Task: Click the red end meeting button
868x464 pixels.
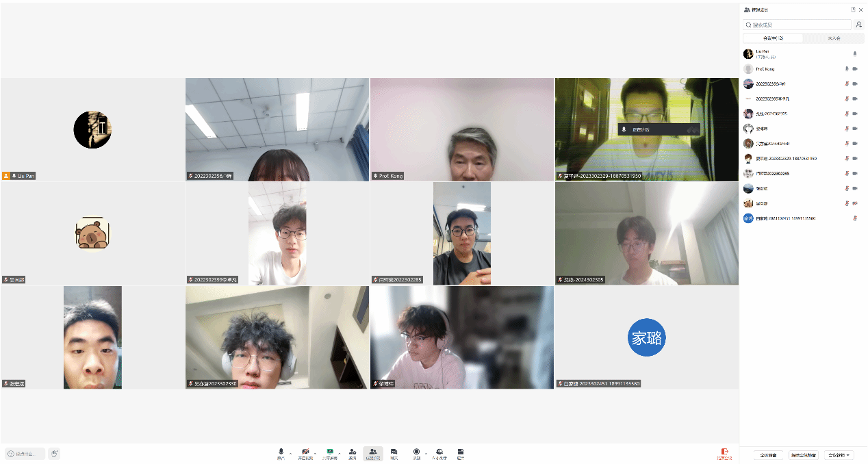Action: (x=724, y=453)
